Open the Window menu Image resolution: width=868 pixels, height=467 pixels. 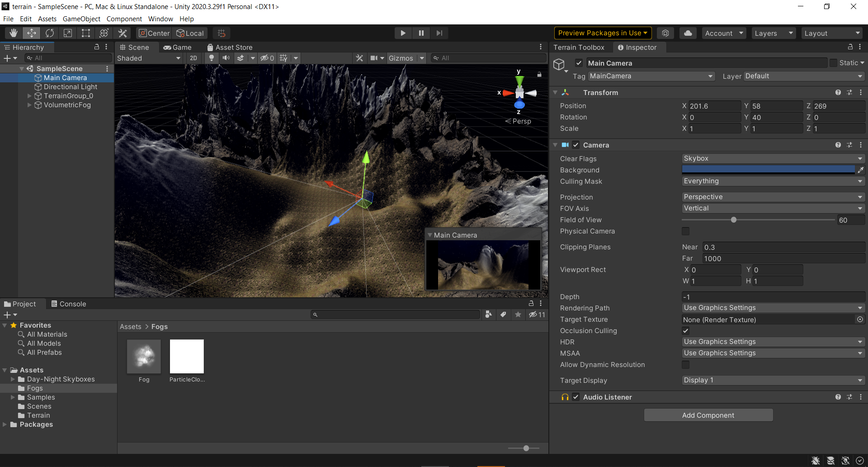click(160, 19)
